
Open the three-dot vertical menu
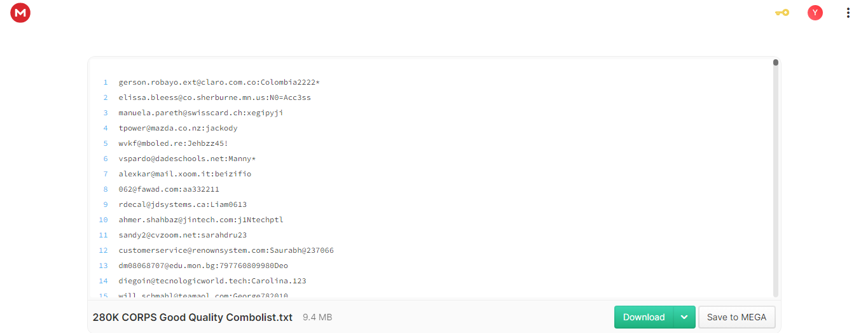848,13
